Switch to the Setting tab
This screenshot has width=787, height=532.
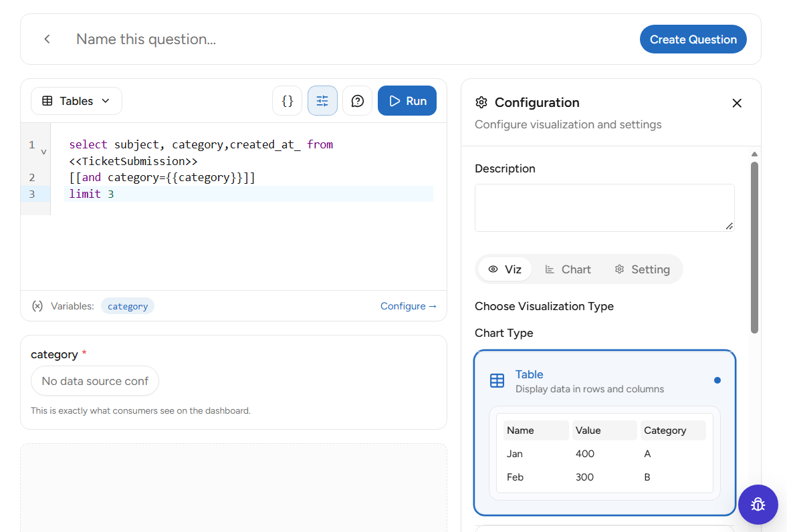pyautogui.click(x=642, y=269)
